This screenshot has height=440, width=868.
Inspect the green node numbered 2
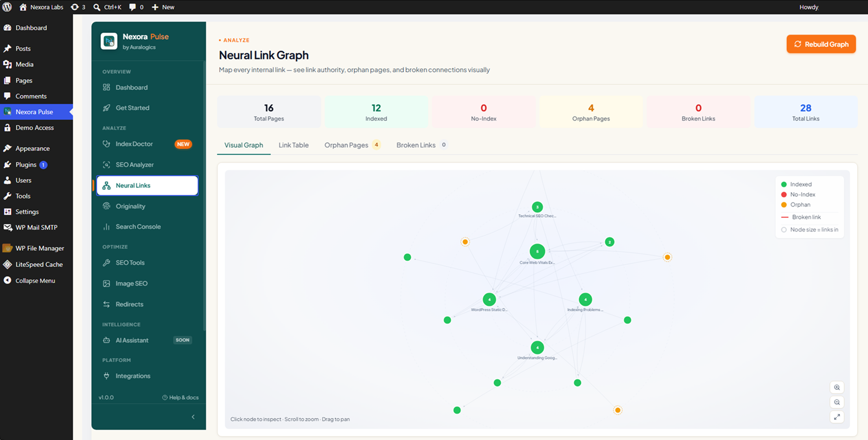click(x=609, y=242)
